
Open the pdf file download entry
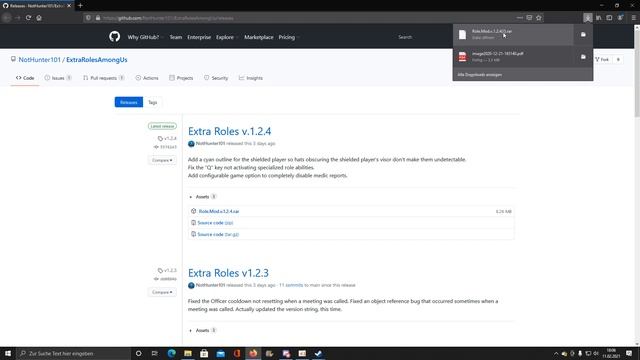tap(513, 57)
